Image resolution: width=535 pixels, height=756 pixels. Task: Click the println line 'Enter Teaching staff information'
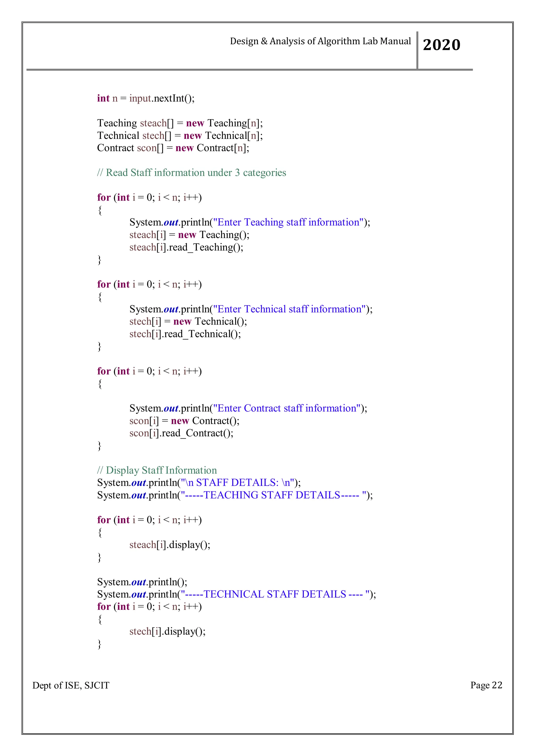pos(250,222)
